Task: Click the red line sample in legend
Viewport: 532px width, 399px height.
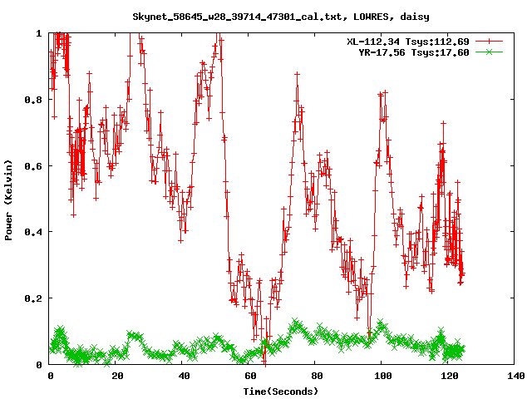Action: point(489,42)
